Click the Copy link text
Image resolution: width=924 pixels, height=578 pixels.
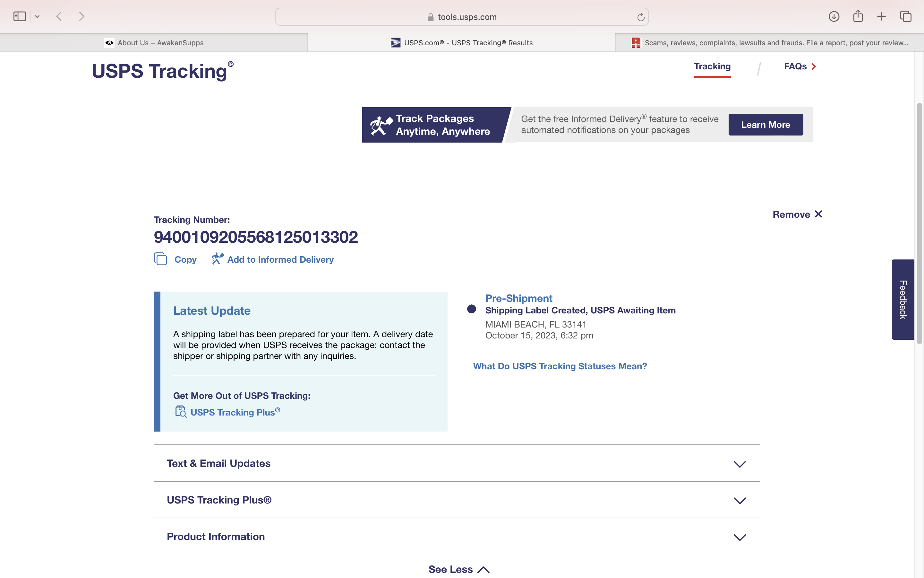pyautogui.click(x=185, y=259)
